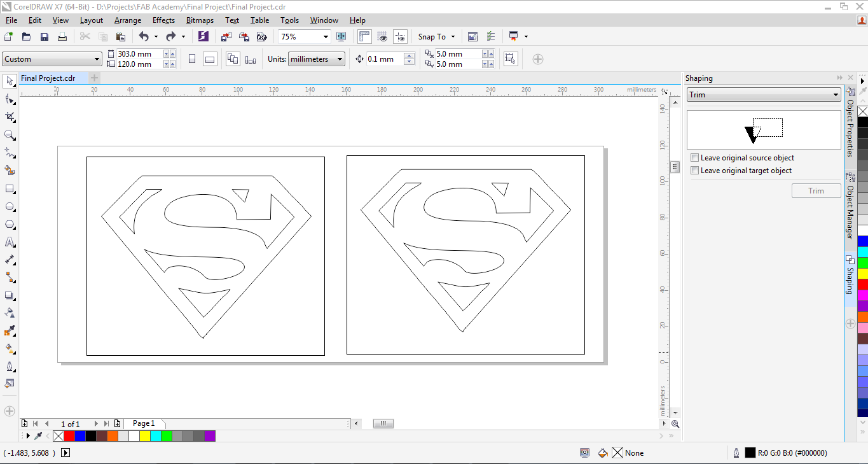The width and height of the screenshot is (868, 464).
Task: Select the Zoom tool in toolbox
Action: [x=10, y=135]
